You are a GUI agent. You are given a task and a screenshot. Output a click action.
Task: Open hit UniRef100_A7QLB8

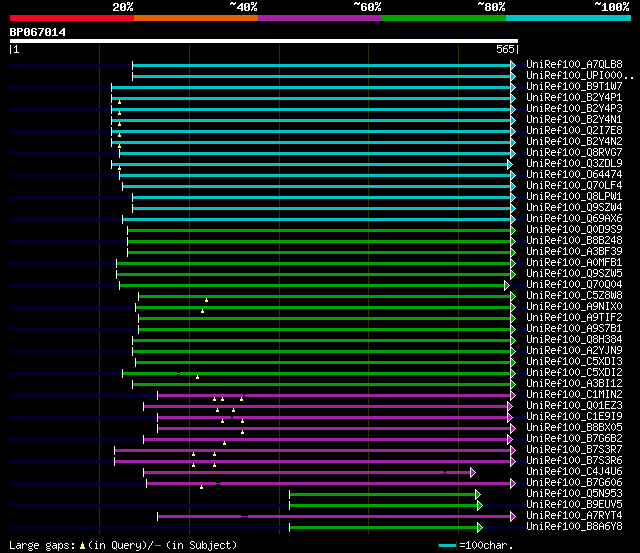click(x=574, y=64)
